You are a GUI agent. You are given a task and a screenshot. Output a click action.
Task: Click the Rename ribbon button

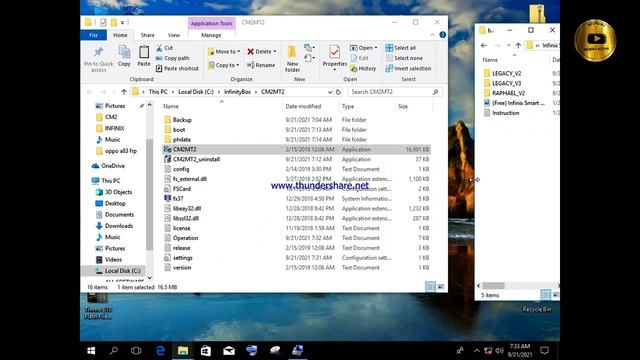(261, 65)
